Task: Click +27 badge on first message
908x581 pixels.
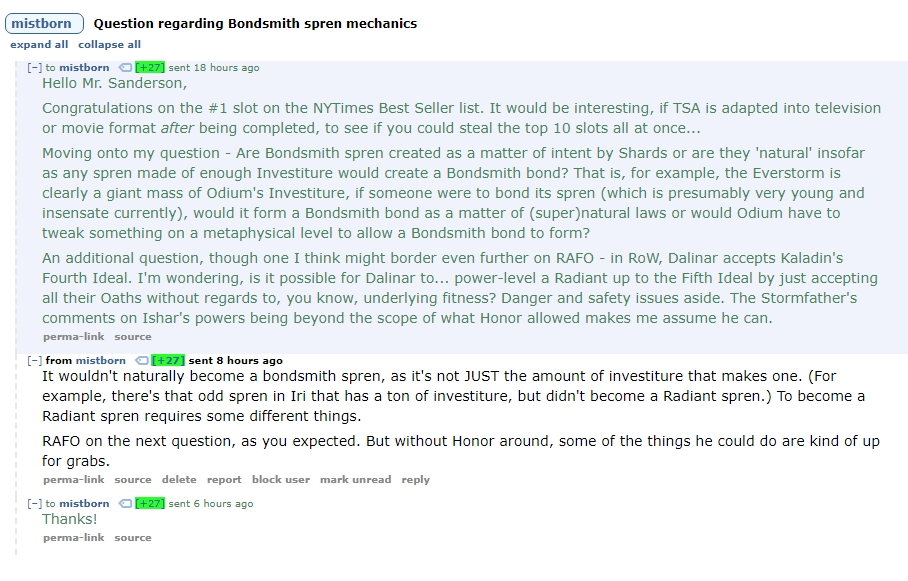Action: [149, 68]
